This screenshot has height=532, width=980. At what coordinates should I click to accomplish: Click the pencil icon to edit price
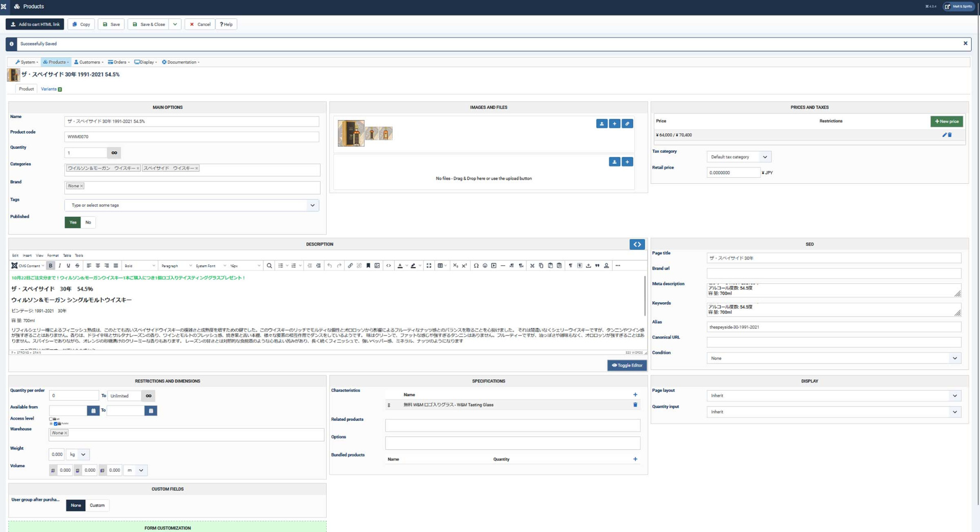pyautogui.click(x=944, y=135)
